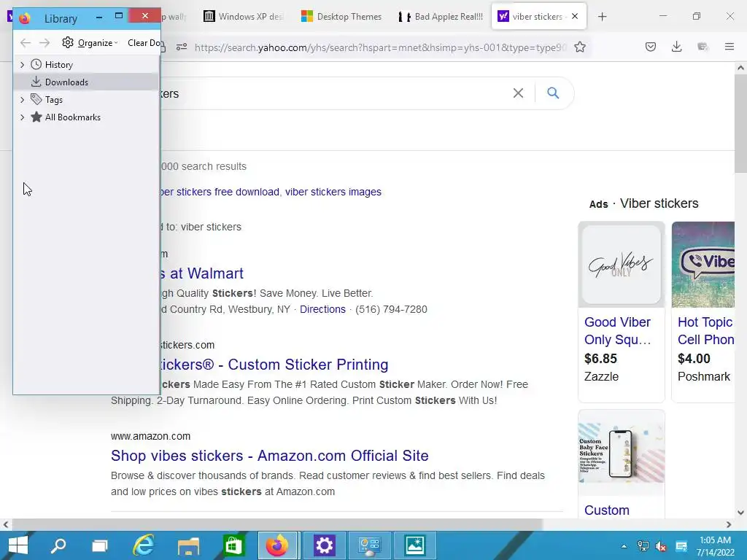Image resolution: width=747 pixels, height=560 pixels.
Task: Open Photos app on taskbar
Action: 414,545
